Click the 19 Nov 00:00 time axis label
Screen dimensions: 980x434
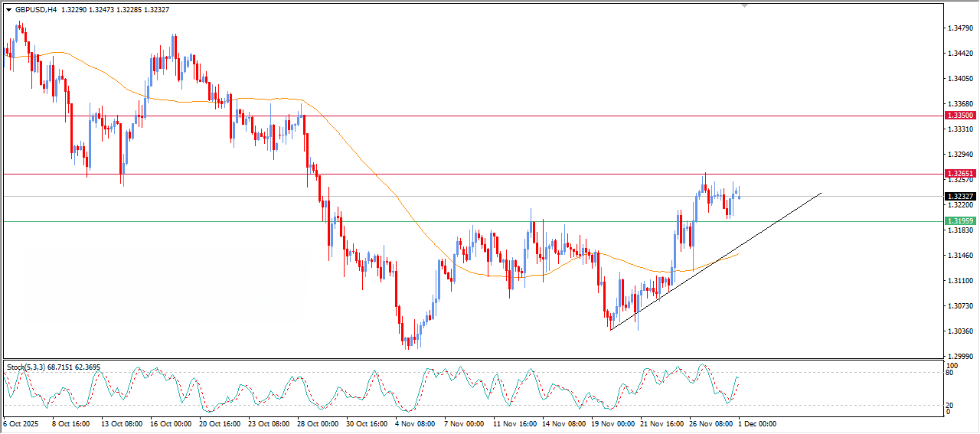point(614,423)
